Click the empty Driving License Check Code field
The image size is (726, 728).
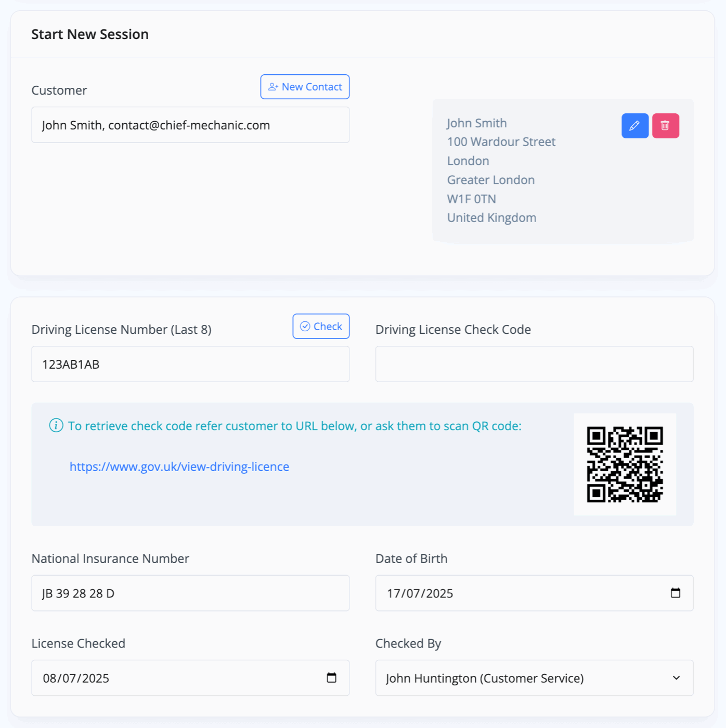534,364
